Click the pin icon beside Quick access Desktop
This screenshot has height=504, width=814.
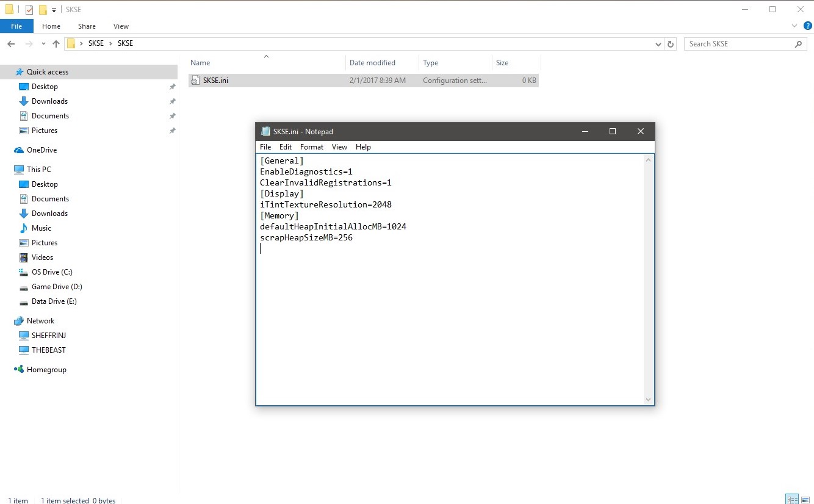(172, 87)
